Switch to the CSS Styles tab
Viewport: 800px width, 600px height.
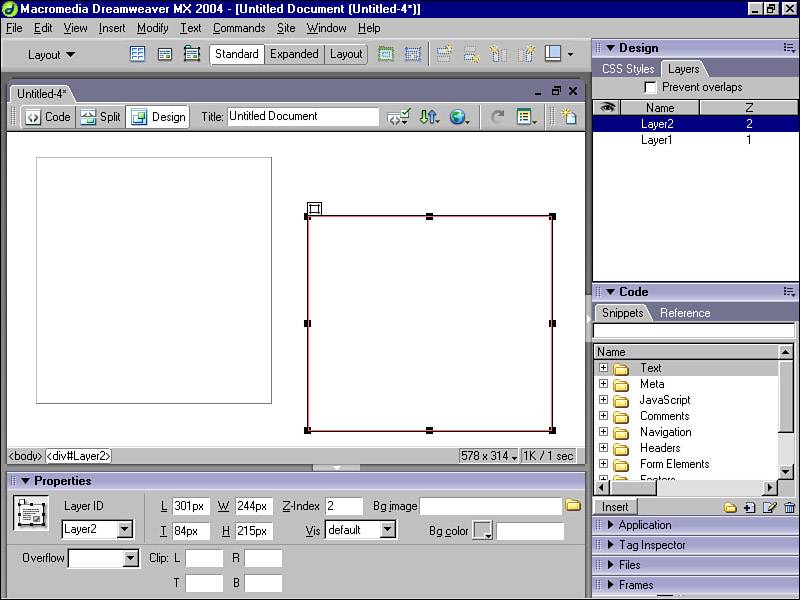(627, 69)
